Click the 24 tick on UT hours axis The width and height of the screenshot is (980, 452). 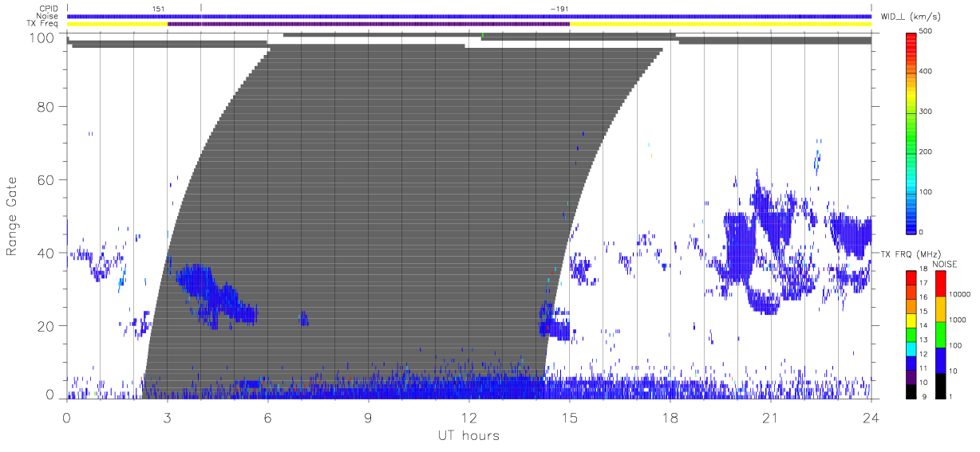tap(871, 417)
